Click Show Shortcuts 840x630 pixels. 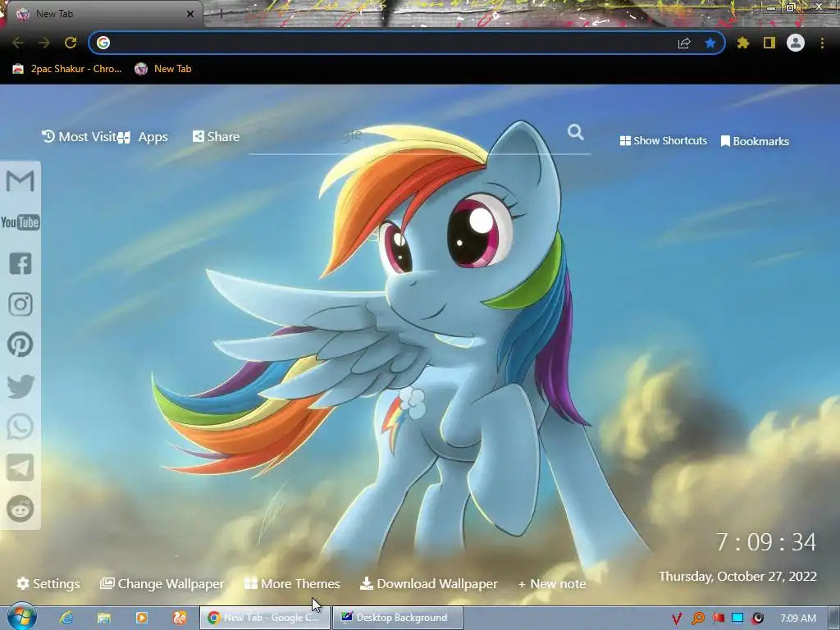(x=663, y=141)
